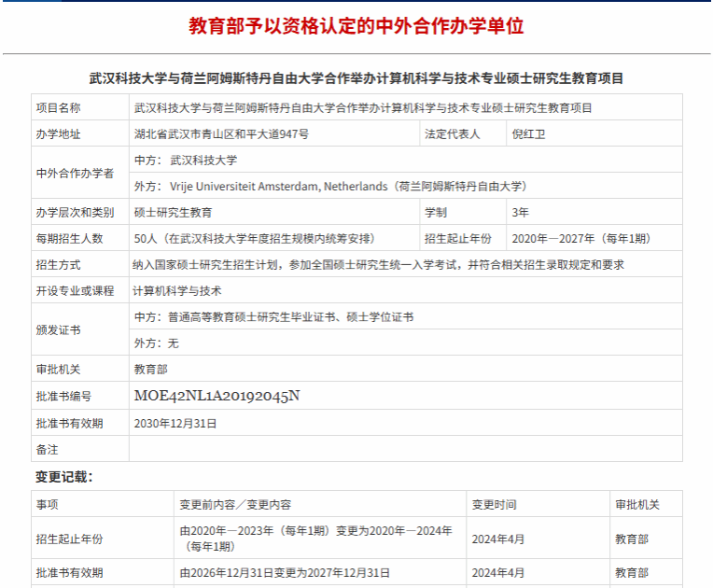Click the empty 备注 value cell
713x588 pixels.
405,449
